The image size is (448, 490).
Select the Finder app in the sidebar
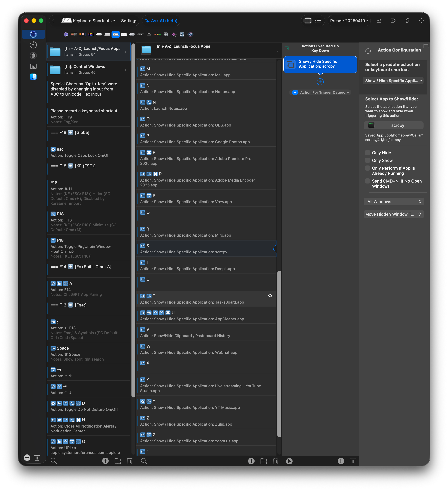coord(33,77)
